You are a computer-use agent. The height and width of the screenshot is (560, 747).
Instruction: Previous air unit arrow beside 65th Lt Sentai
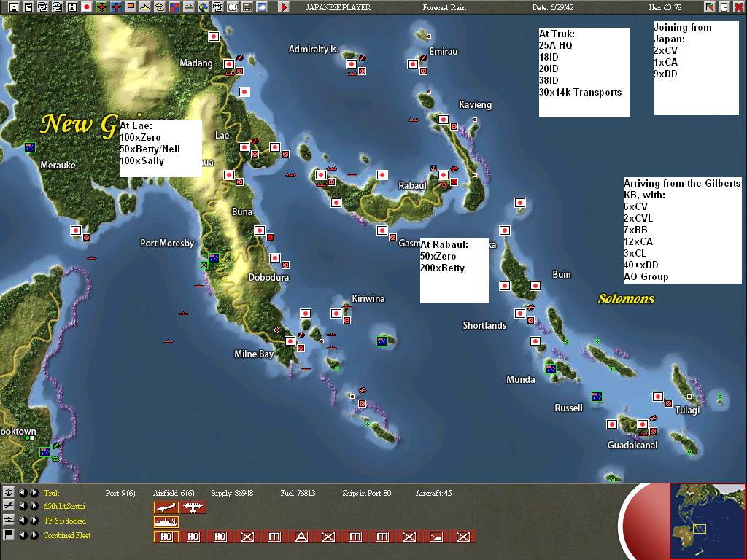23,506
